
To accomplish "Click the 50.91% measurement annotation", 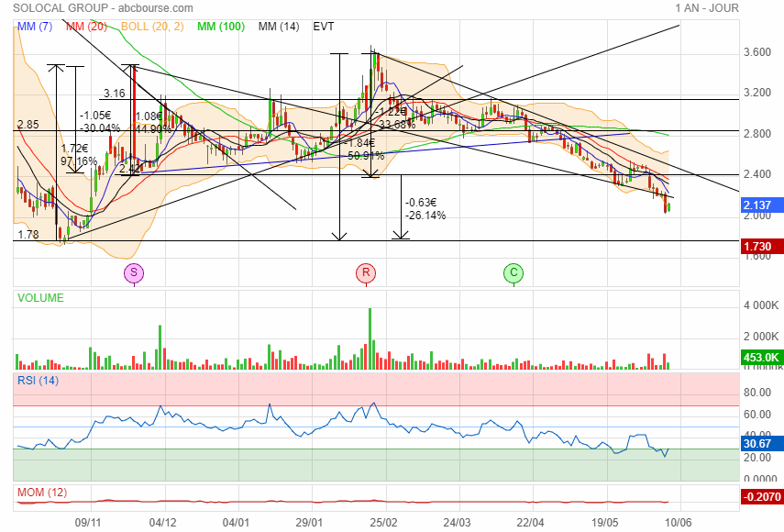I will (x=366, y=156).
